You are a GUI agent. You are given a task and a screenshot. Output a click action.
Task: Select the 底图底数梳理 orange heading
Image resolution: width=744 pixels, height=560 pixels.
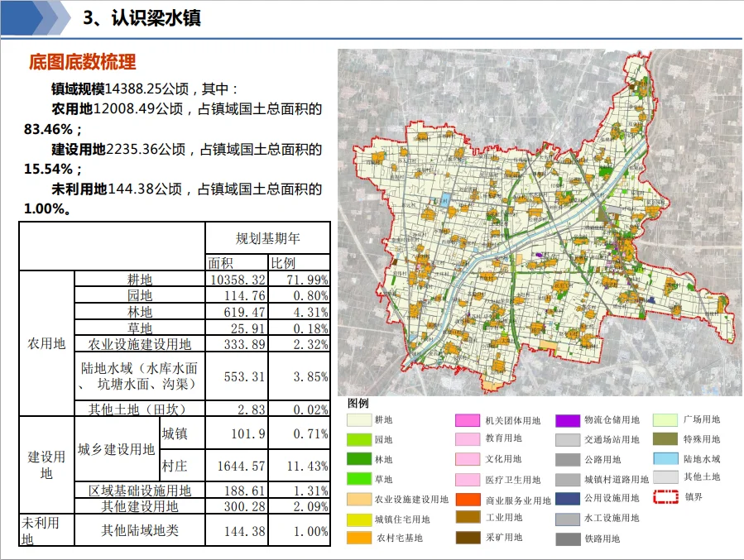82,62
